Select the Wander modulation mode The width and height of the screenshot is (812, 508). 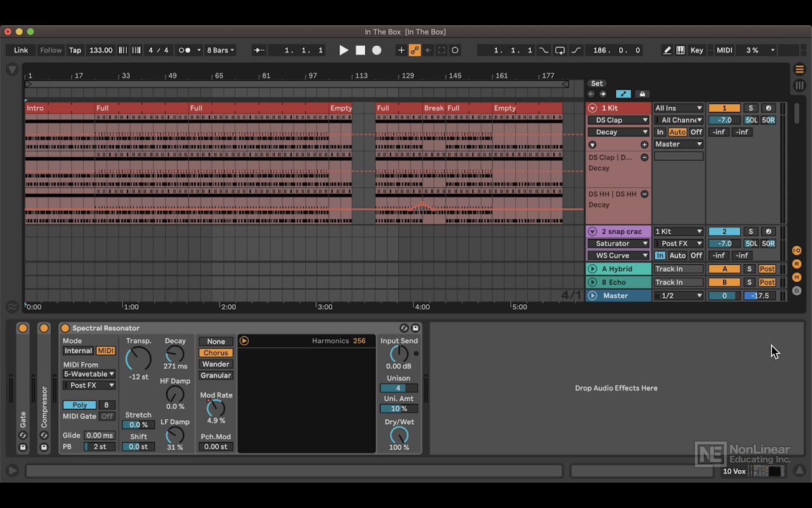tap(216, 364)
